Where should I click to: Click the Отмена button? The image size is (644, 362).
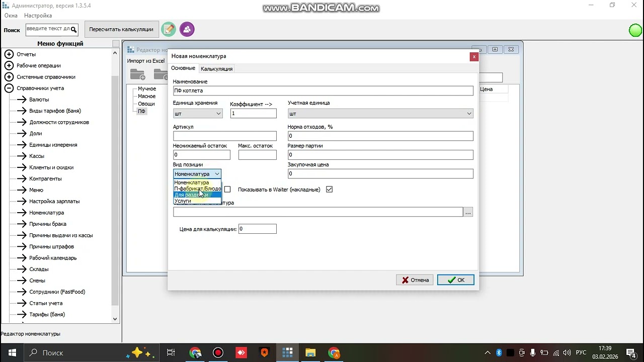click(415, 280)
